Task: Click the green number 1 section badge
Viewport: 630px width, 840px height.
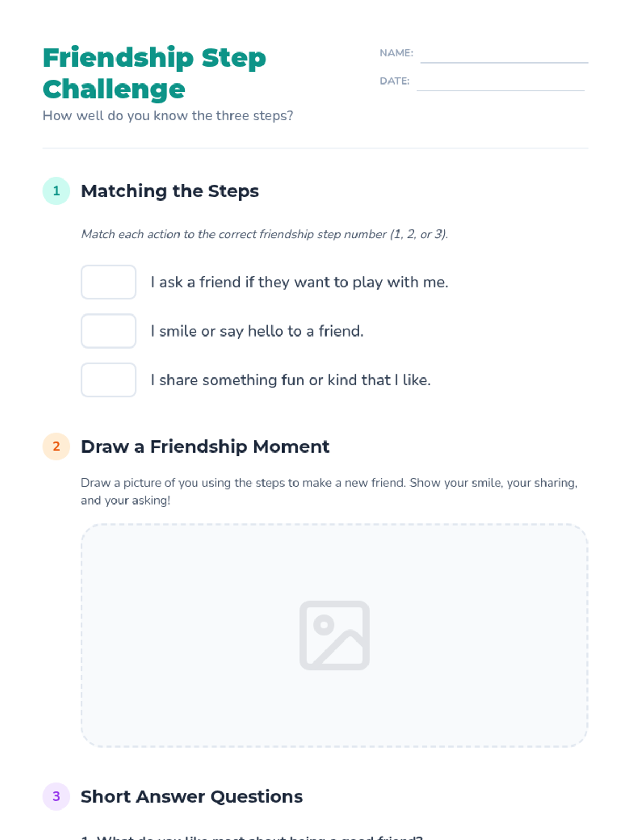Action: (x=56, y=191)
